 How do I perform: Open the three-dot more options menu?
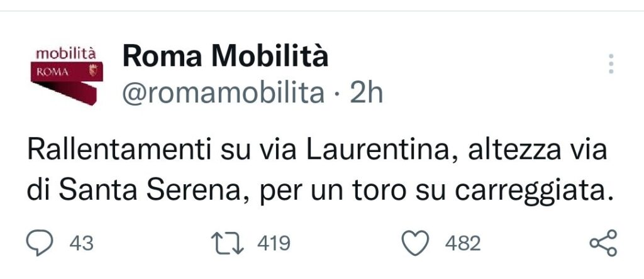[611, 63]
